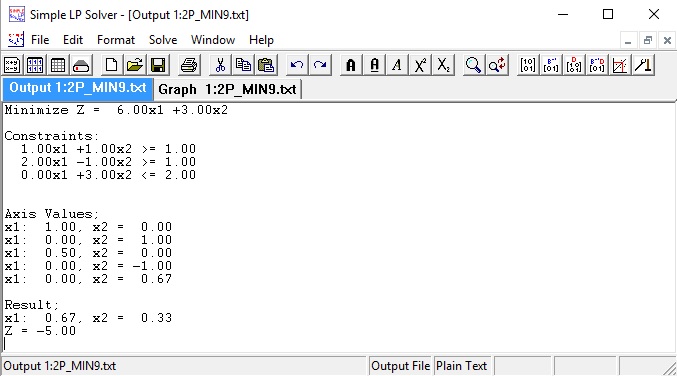The height and width of the screenshot is (376, 677).
Task: Apply subscript formatting
Action: click(443, 65)
